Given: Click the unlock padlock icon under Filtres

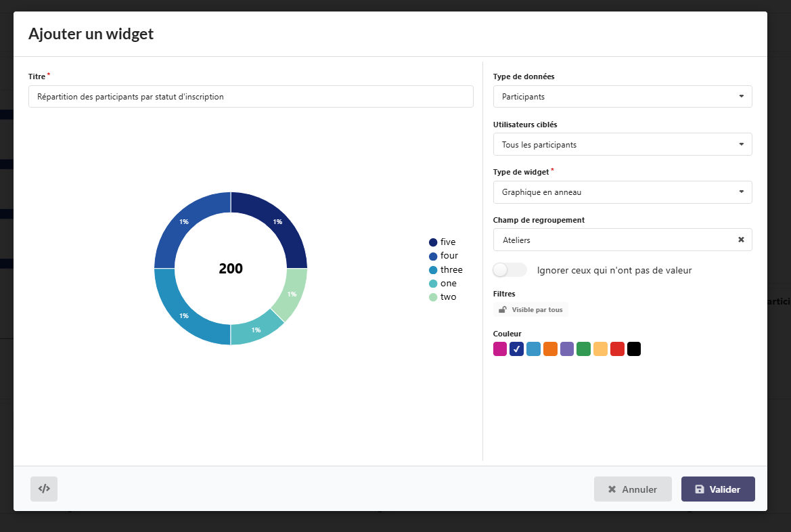Looking at the screenshot, I should 502,310.
